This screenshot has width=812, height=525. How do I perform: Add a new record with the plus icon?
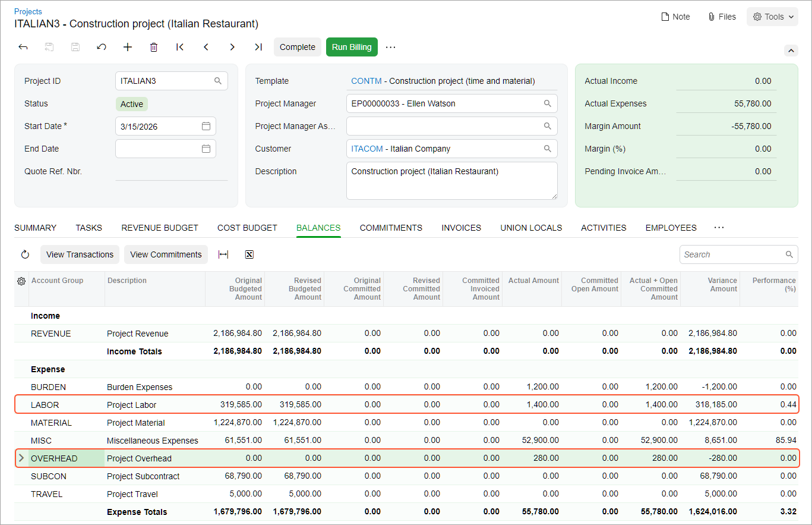(x=128, y=47)
